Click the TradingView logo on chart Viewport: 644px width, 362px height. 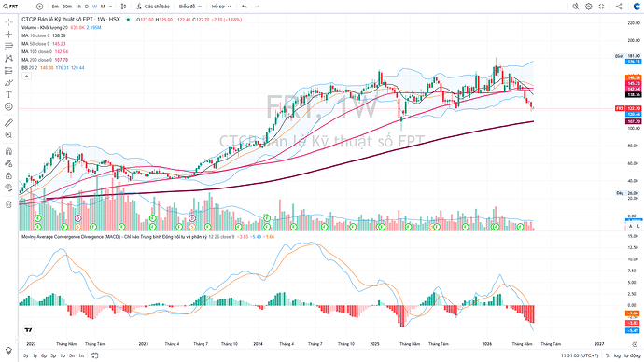pos(28,330)
